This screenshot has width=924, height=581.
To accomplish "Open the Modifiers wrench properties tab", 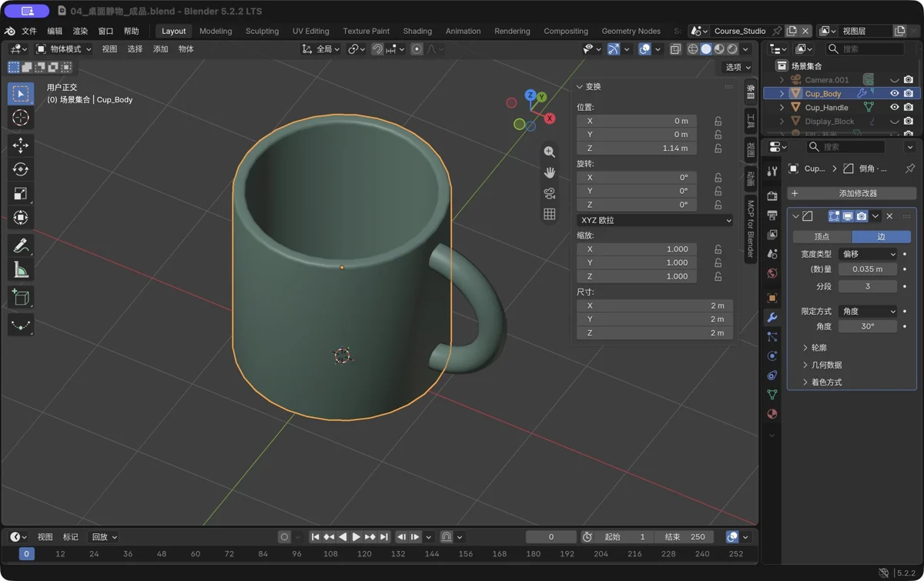I will point(772,318).
